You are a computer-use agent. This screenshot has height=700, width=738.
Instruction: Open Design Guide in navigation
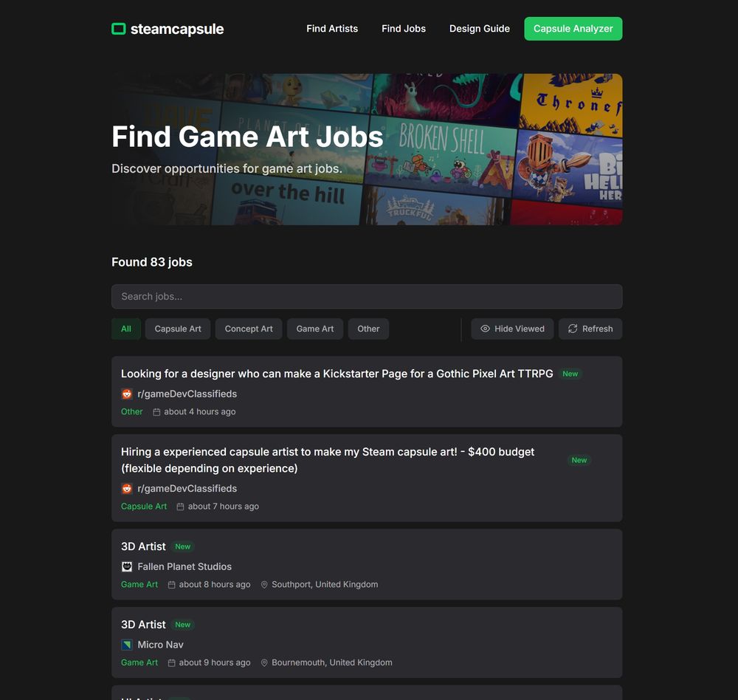coord(479,29)
